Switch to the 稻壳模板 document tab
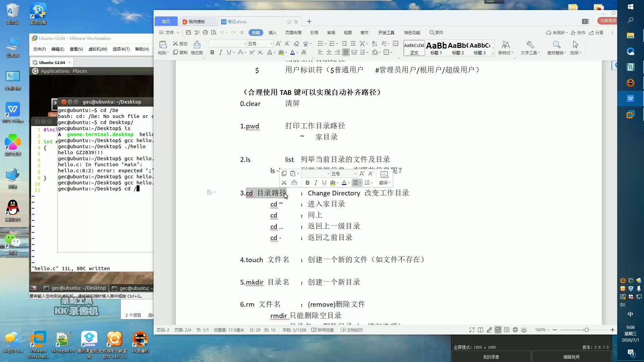 click(x=197, y=21)
